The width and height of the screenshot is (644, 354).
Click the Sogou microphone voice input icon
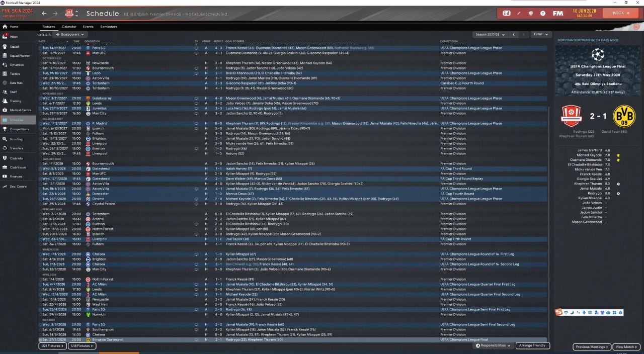tap(584, 312)
